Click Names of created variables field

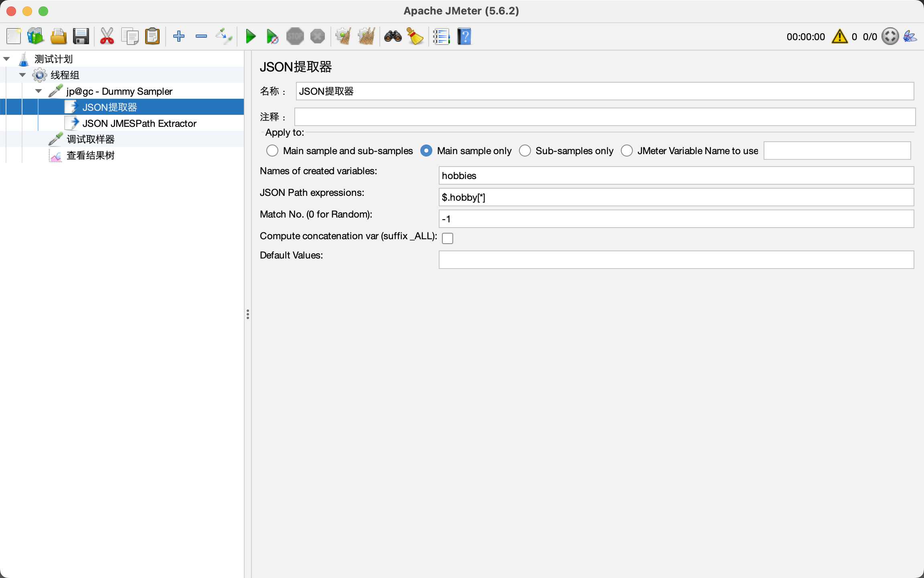pyautogui.click(x=676, y=175)
